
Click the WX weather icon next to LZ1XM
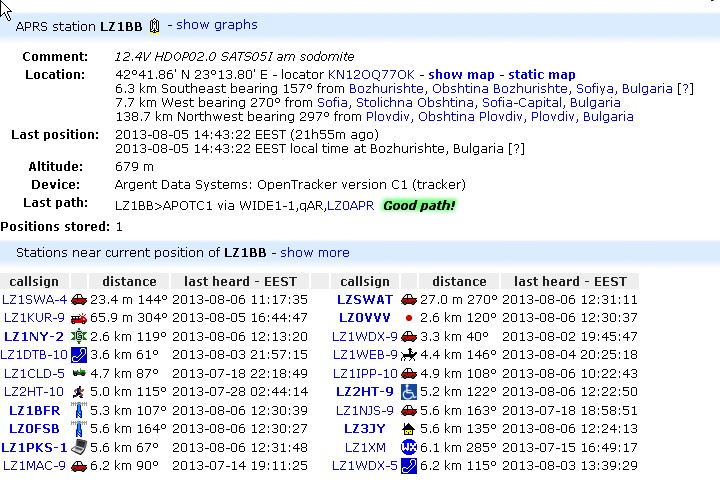408,448
